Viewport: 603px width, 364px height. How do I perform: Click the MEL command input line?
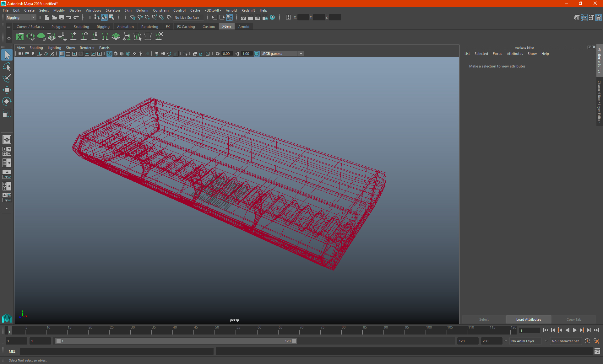coord(117,351)
